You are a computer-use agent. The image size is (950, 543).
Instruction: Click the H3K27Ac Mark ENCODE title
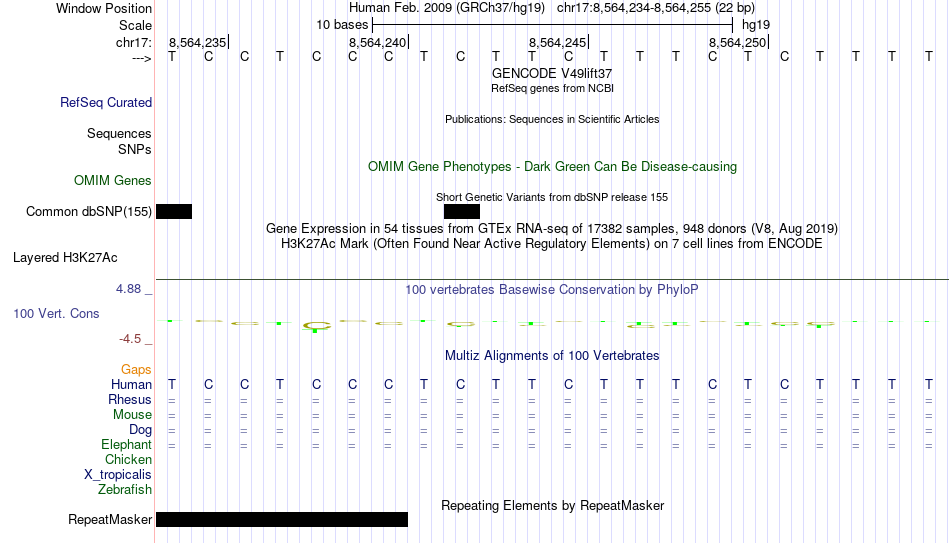coord(552,244)
